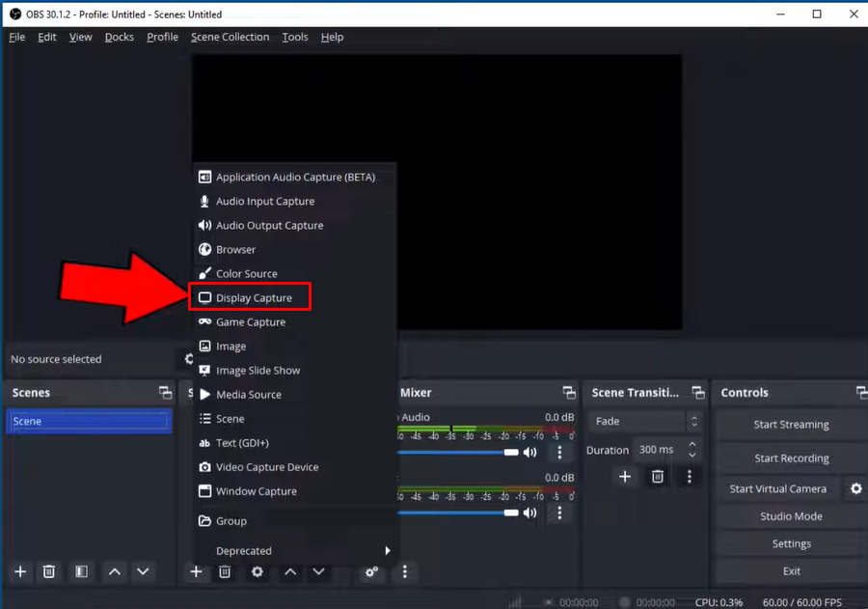This screenshot has width=868, height=609.
Task: Open scene filters using the filter icon
Action: coord(81,571)
